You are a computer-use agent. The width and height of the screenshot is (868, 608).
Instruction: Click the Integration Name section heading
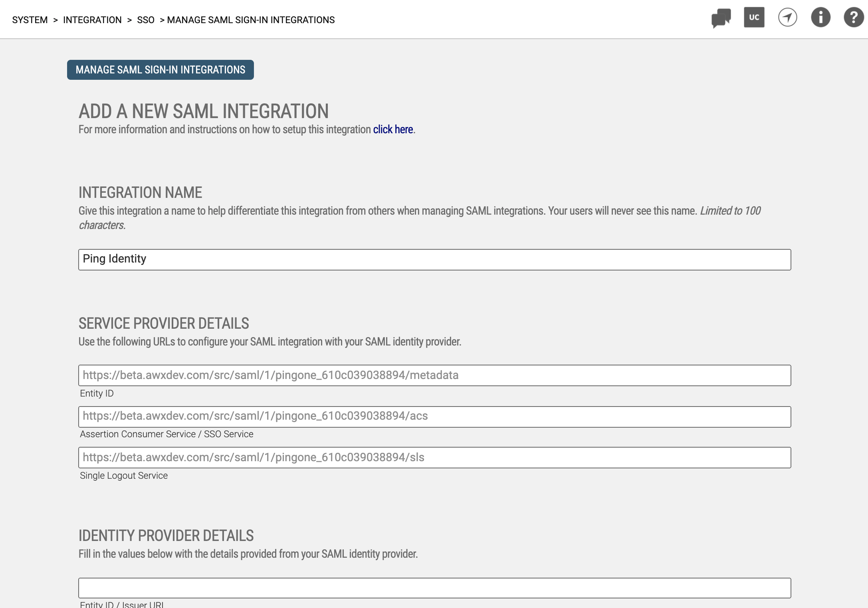[140, 193]
